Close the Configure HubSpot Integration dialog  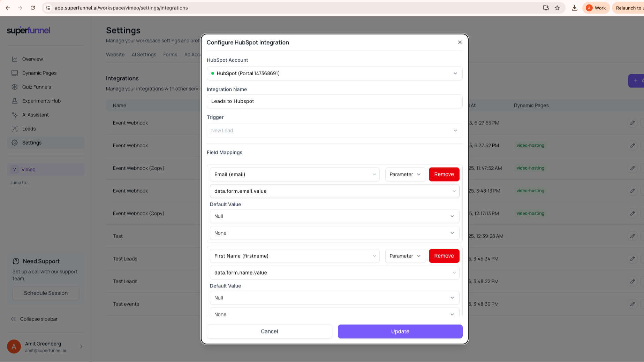[460, 42]
